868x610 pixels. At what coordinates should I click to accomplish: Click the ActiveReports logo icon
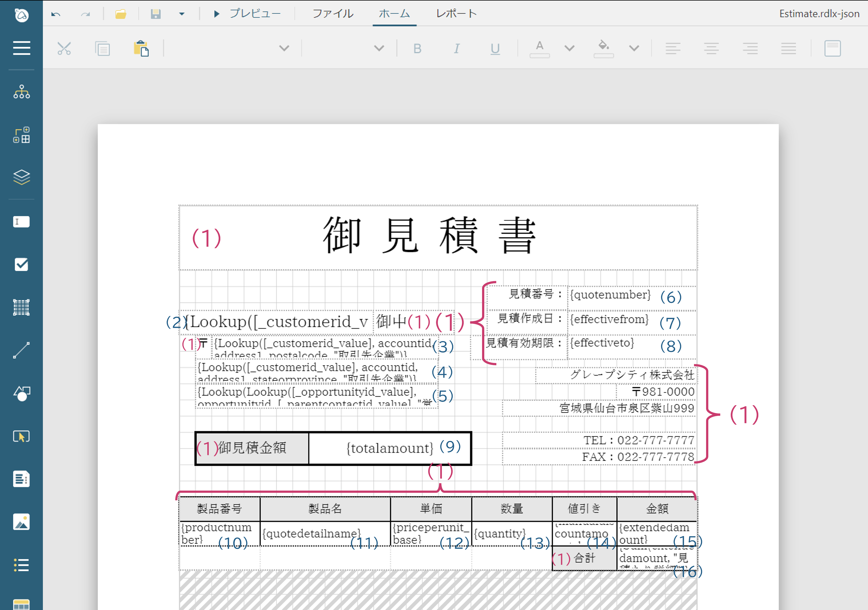point(21,15)
